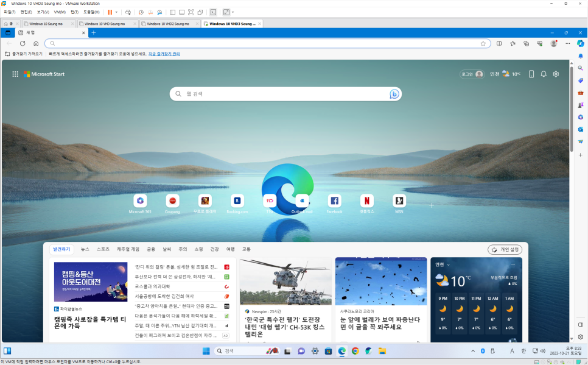This screenshot has width=588, height=365.
Task: Open Chrome from the guest taskbar
Action: pyautogui.click(x=355, y=351)
